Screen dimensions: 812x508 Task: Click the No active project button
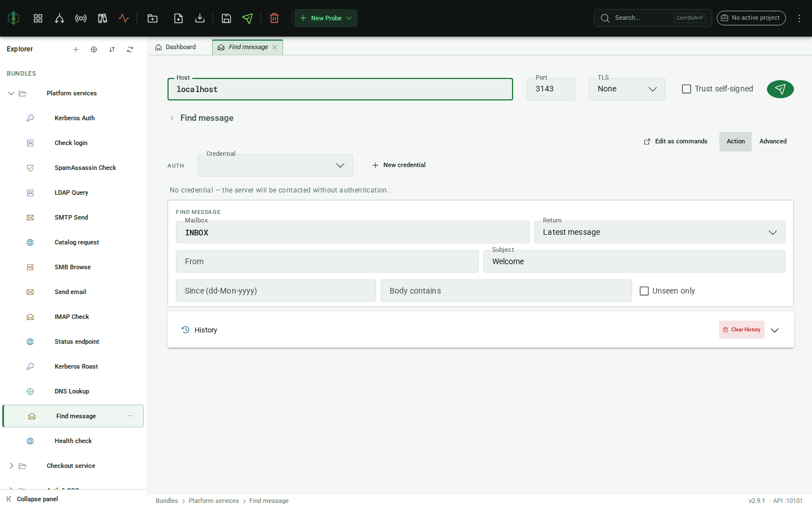(x=751, y=18)
